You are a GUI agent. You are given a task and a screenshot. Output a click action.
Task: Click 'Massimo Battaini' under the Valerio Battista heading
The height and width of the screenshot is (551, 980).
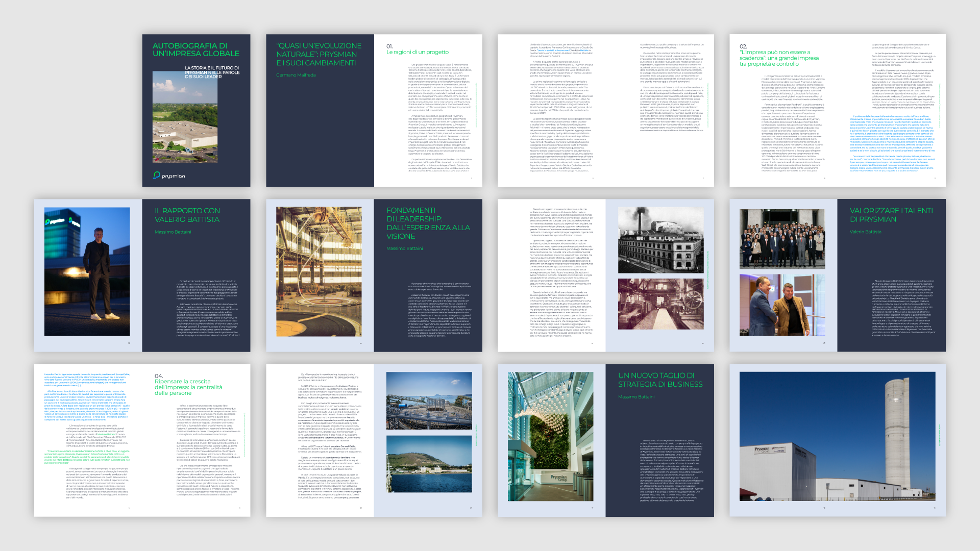click(x=173, y=232)
